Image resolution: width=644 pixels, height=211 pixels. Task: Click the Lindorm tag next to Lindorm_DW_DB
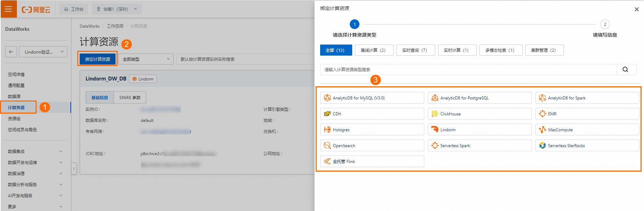[x=143, y=79]
